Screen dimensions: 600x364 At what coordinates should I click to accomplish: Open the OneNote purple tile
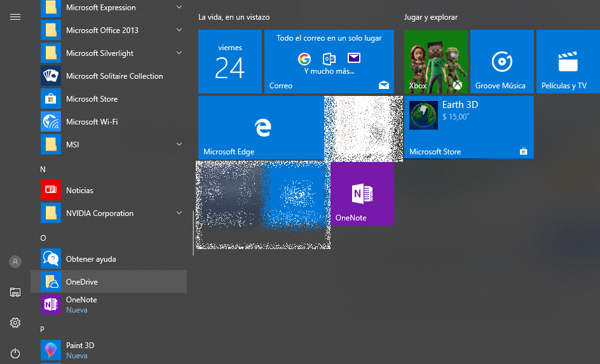pos(362,194)
